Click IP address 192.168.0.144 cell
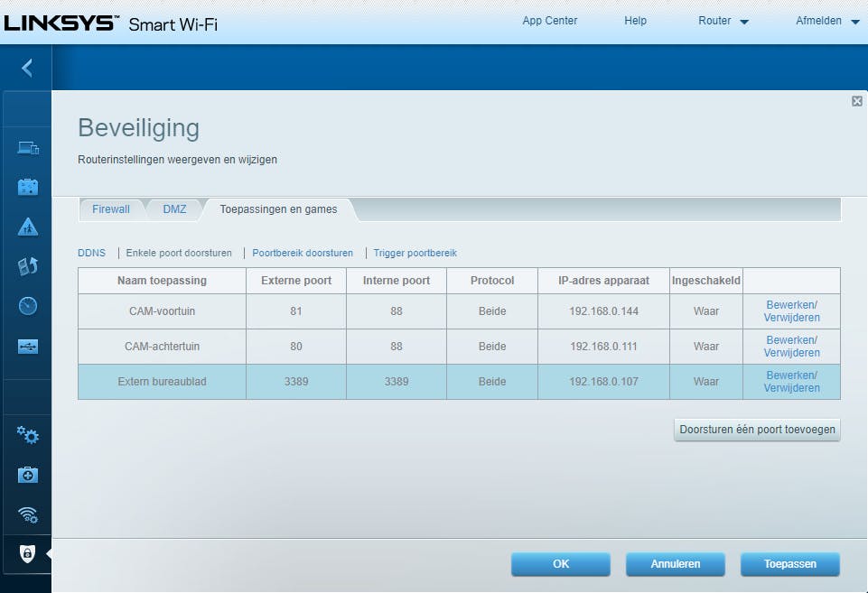This screenshot has width=868, height=593. [603, 310]
